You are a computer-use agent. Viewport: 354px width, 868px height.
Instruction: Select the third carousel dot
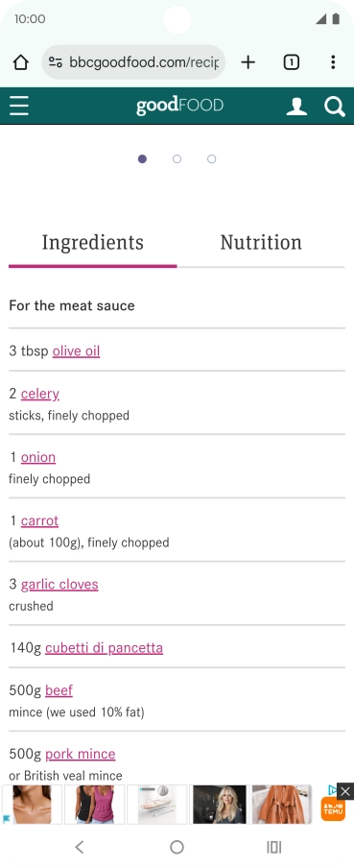tap(211, 158)
